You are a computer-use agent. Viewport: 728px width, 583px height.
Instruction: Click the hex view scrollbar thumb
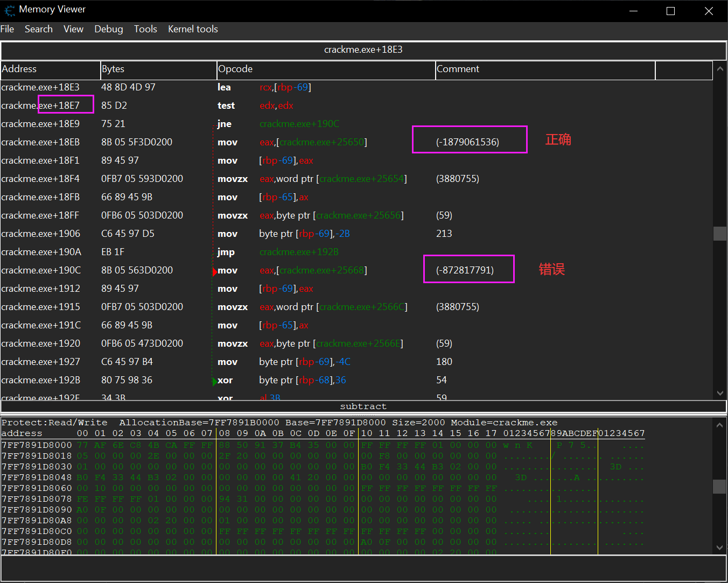[720, 487]
